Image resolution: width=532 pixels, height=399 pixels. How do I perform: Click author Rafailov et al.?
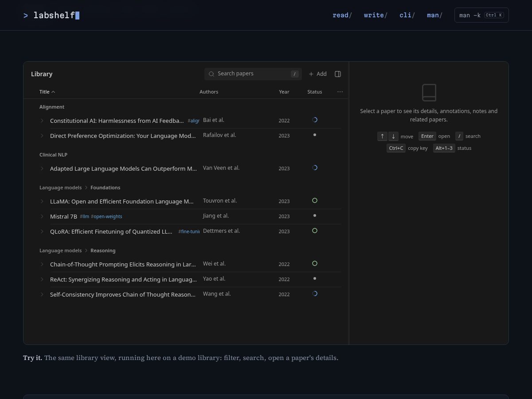(x=219, y=135)
